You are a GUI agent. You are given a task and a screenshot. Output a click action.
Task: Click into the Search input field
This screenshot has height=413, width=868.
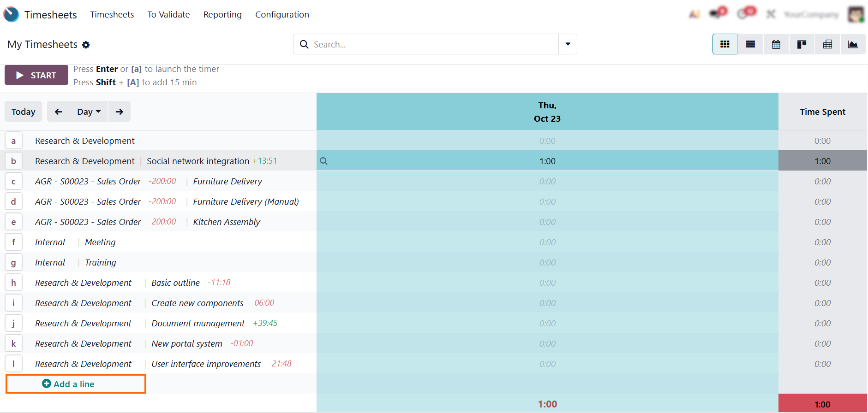point(433,44)
